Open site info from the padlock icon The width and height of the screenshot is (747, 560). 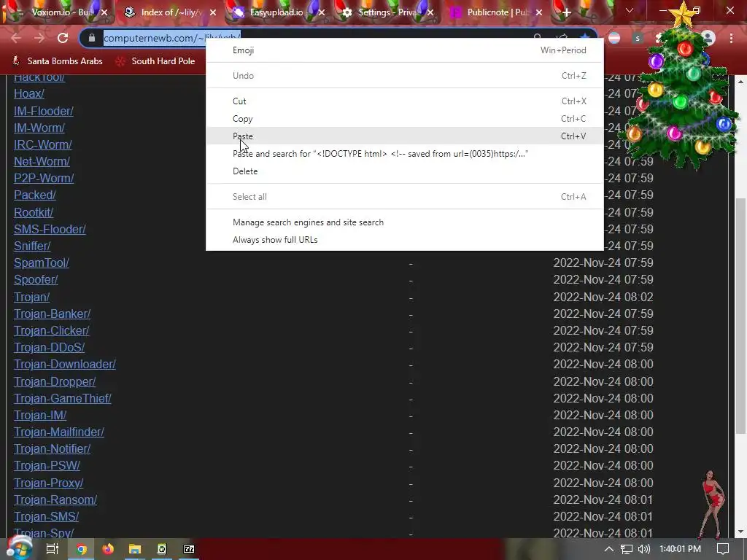[92, 38]
